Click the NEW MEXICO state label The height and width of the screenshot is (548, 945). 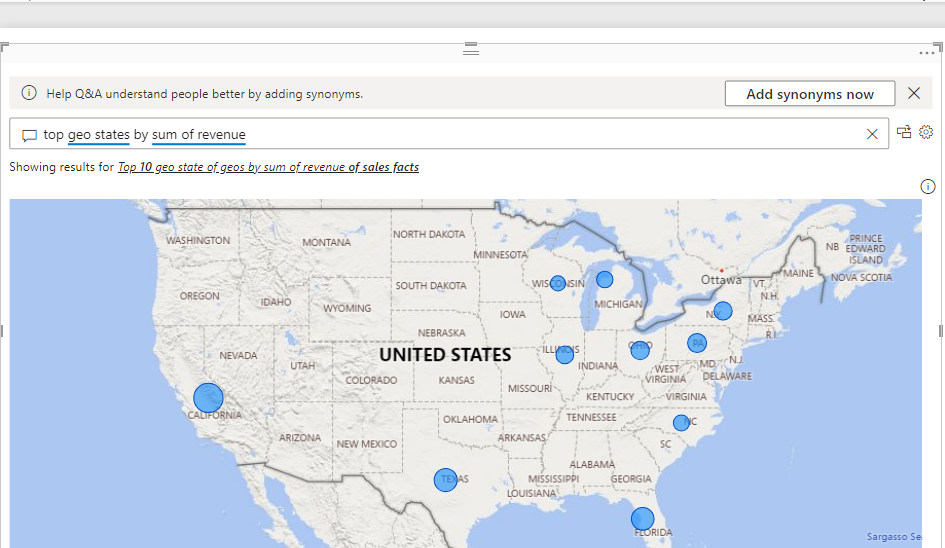[x=366, y=444]
